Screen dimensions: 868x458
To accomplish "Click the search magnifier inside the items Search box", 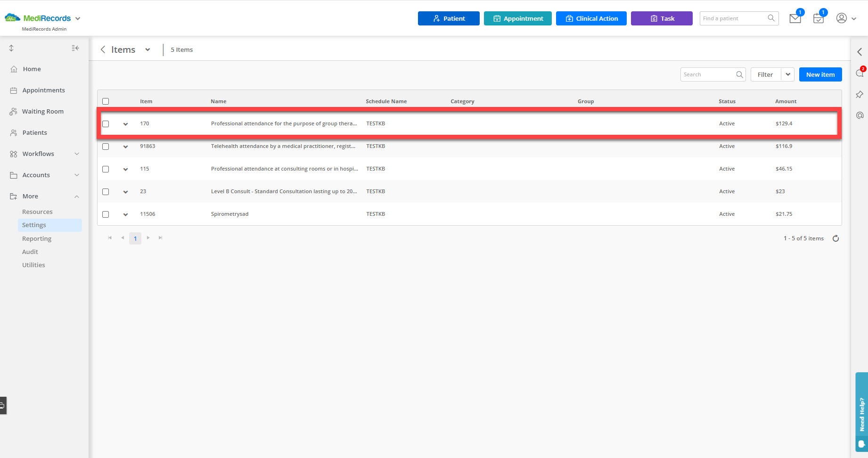I will pos(739,74).
